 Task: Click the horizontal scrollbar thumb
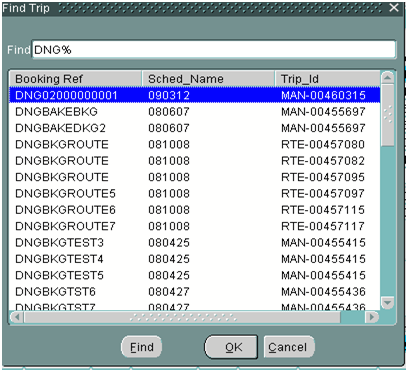[x=182, y=317]
